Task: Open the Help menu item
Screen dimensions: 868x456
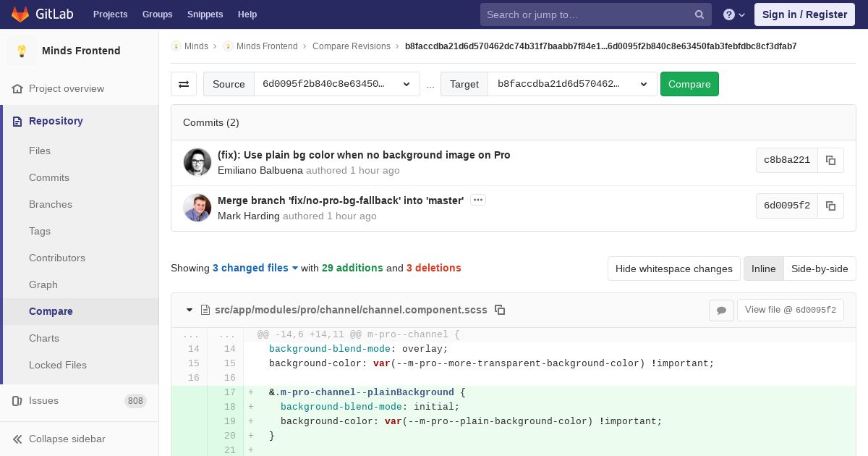Action: (247, 14)
